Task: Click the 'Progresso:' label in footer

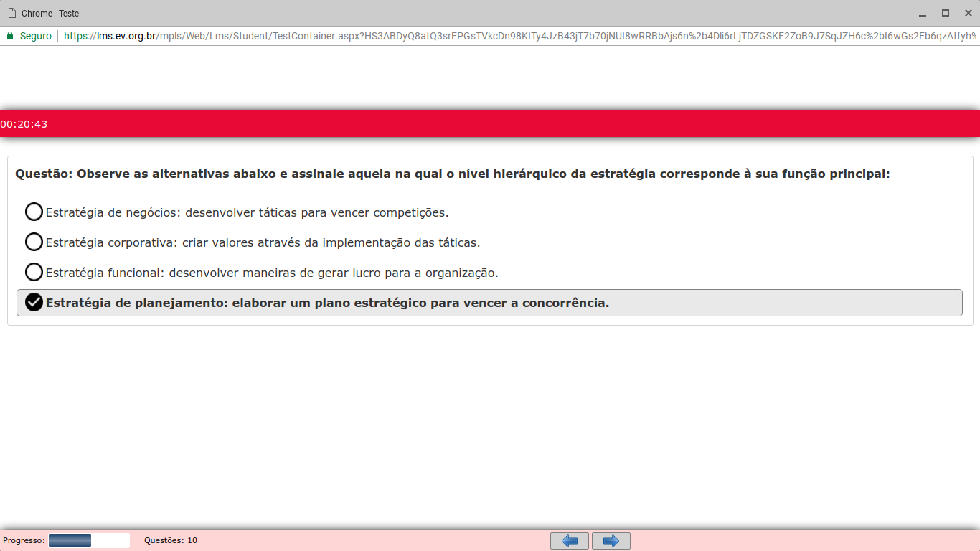Action: point(24,540)
